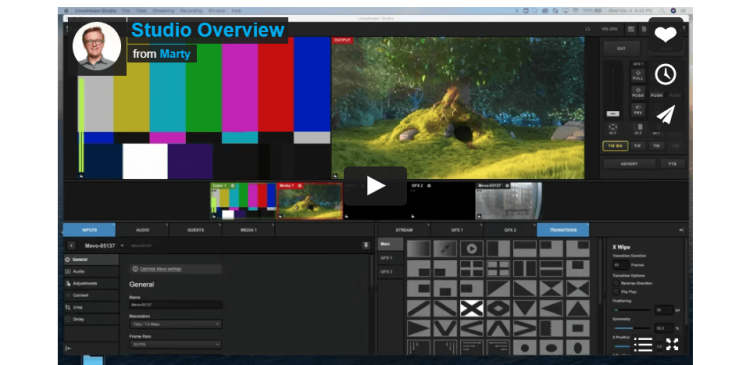750x365 pixels.
Task: Open the Optimize Mevo settings link
Action: click(160, 269)
